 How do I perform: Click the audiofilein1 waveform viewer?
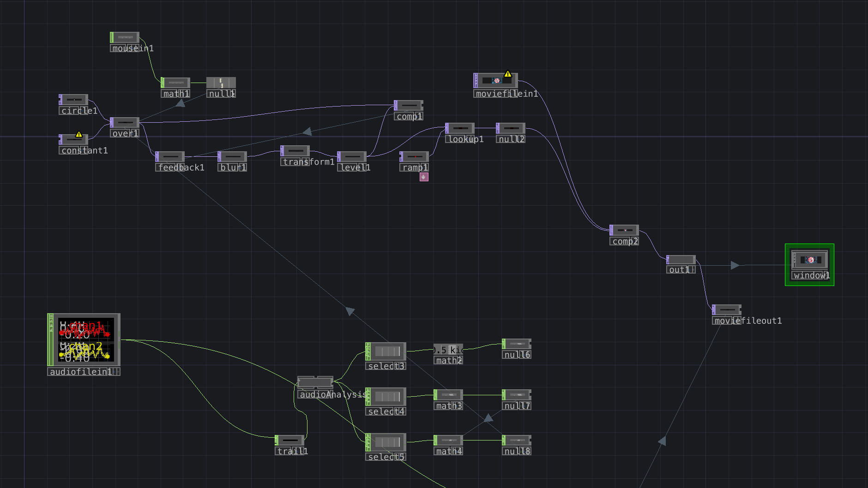coord(85,340)
